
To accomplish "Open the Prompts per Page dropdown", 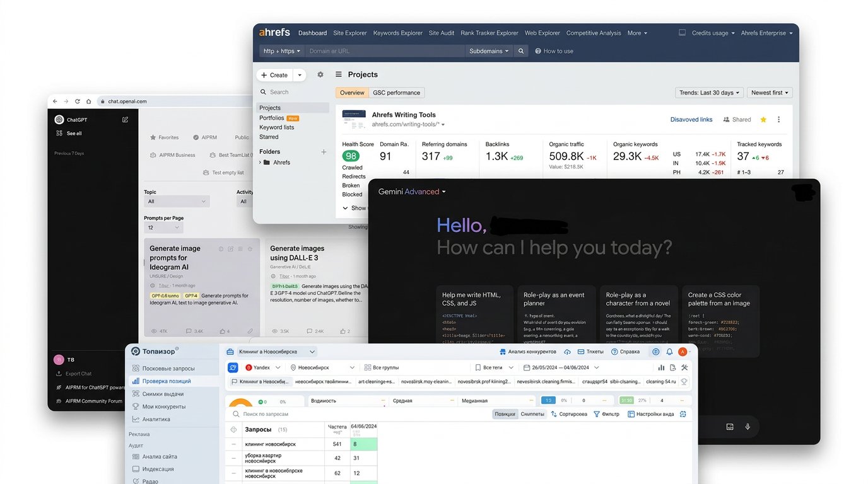I will 163,228.
